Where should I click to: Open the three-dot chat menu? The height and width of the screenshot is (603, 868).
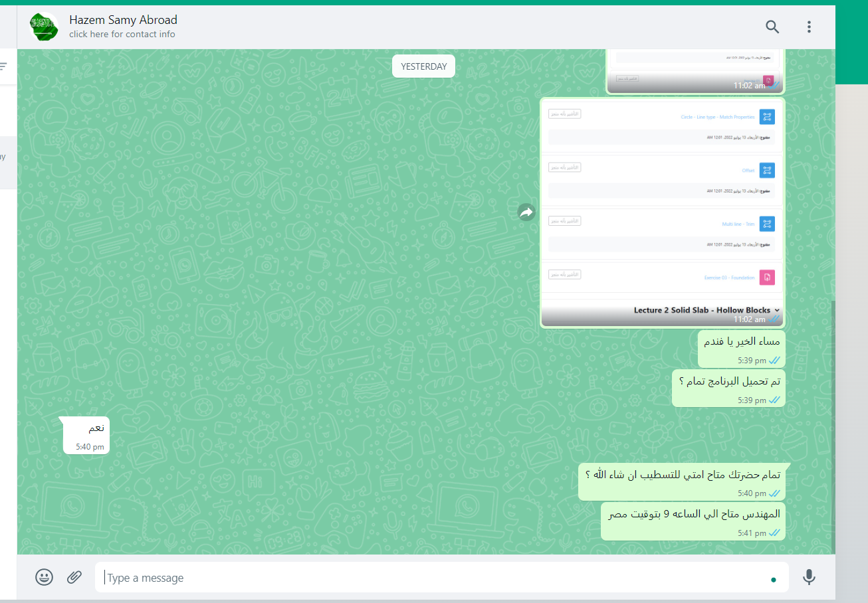coord(809,27)
